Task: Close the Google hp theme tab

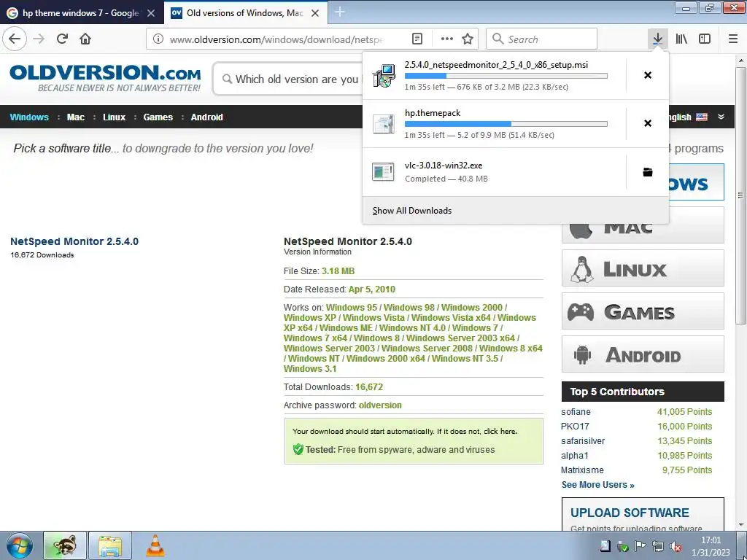Action: (151, 13)
